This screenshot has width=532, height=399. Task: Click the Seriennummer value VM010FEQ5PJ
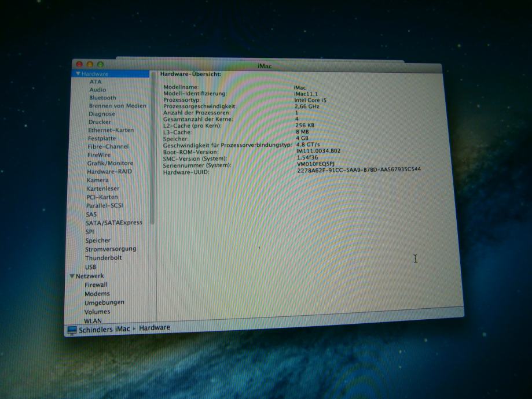tap(315, 164)
